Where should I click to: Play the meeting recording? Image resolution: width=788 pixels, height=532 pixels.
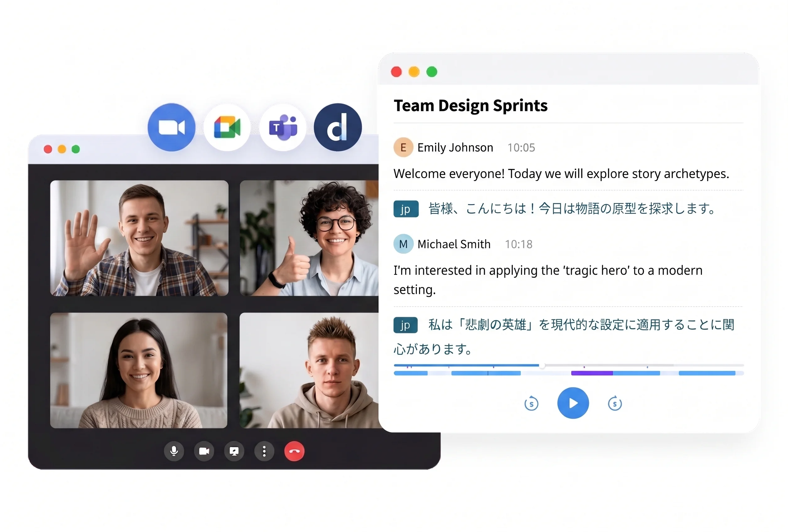(573, 403)
